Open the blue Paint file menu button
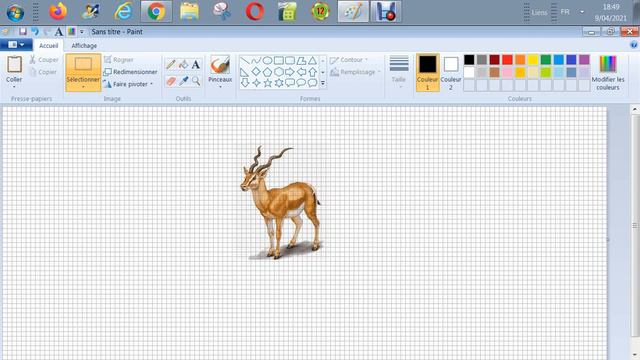The image size is (640, 360). click(x=16, y=44)
